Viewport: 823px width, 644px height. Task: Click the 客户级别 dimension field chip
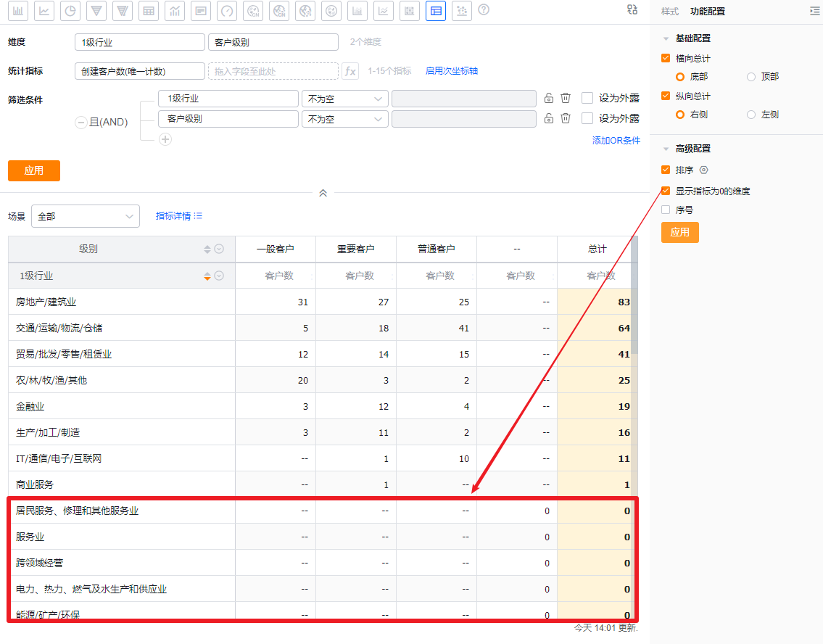[x=273, y=42]
